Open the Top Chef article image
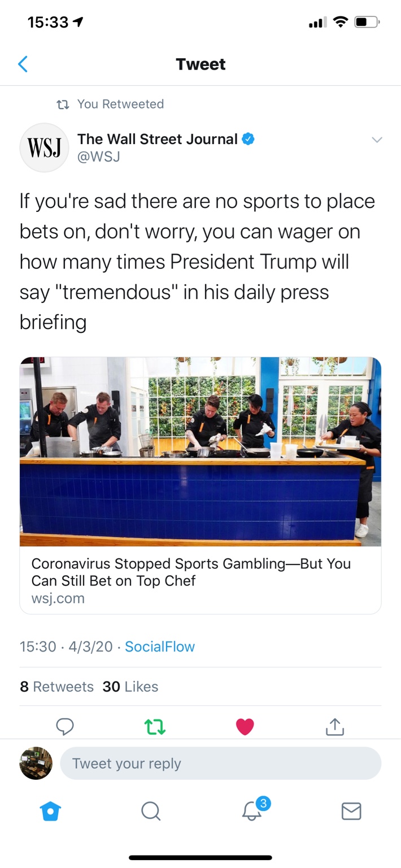Viewport: 401px width, 868px height. coord(200,452)
